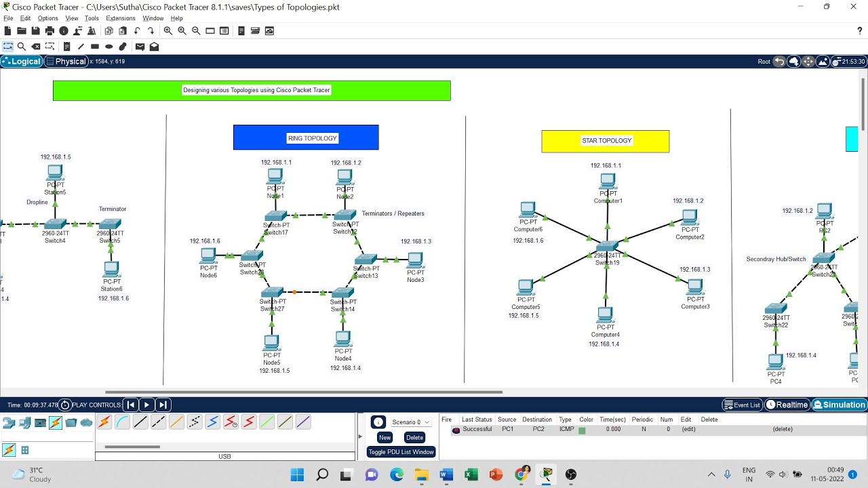Click New scenario button
The width and height of the screenshot is (868, 488).
point(384,437)
